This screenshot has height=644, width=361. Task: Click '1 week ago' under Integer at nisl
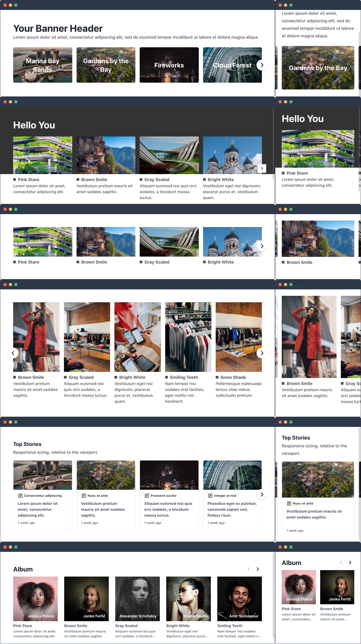click(x=216, y=523)
